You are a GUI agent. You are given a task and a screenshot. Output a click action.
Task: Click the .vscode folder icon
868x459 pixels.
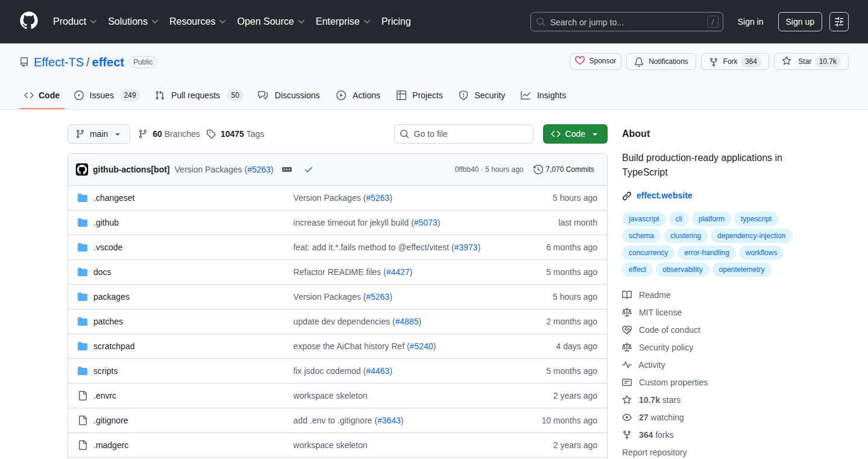click(x=83, y=247)
